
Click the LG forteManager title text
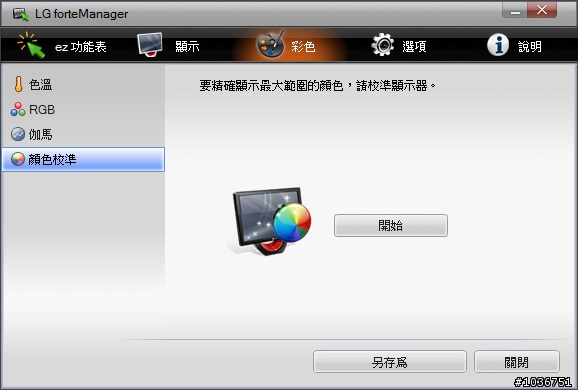point(81,14)
